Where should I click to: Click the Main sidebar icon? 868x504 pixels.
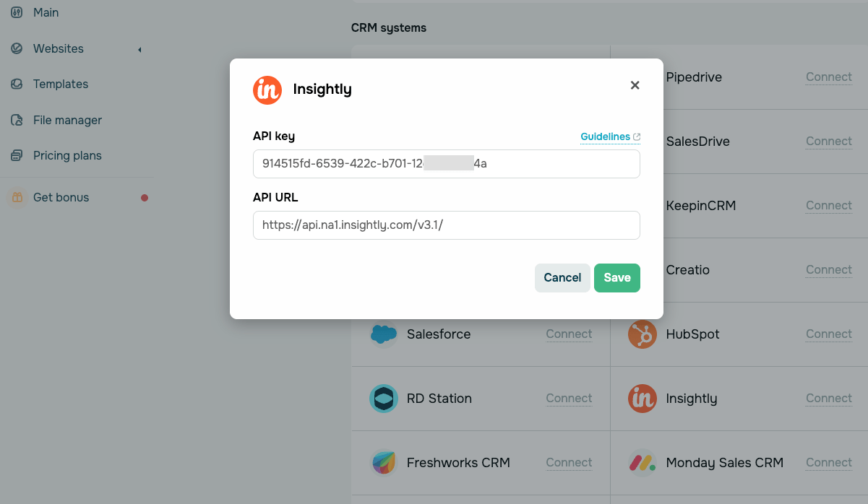(x=17, y=12)
